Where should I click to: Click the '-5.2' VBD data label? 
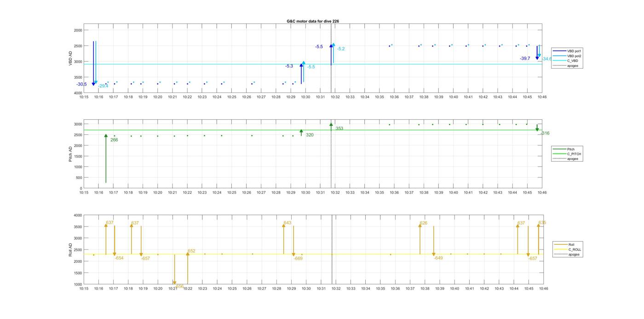point(341,49)
